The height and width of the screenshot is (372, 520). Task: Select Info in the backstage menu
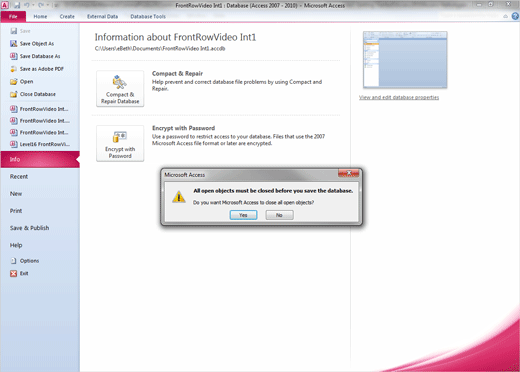click(40, 159)
